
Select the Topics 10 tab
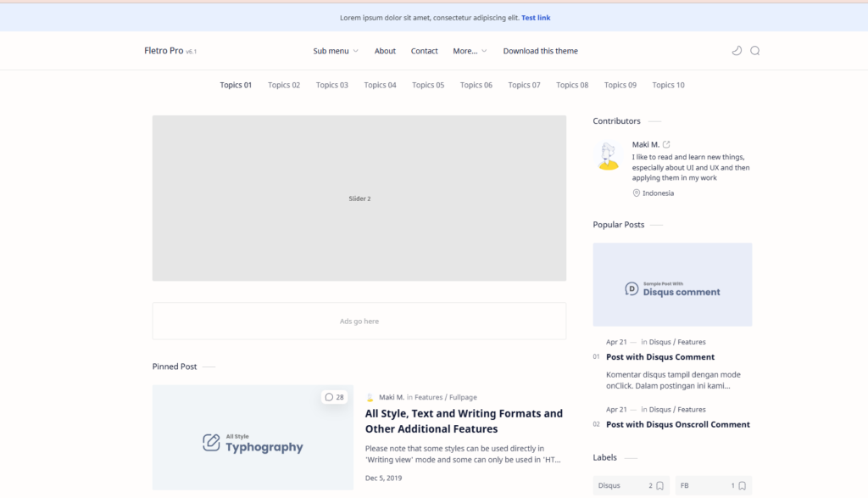(668, 85)
